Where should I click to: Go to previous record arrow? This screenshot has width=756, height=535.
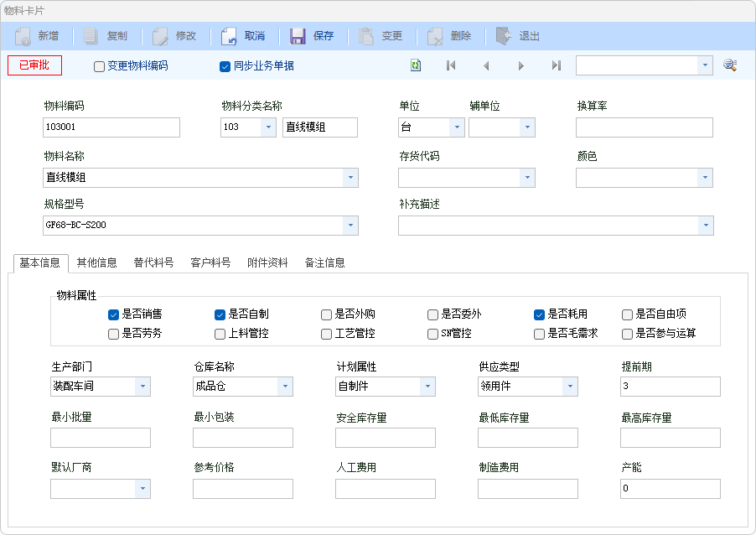486,65
